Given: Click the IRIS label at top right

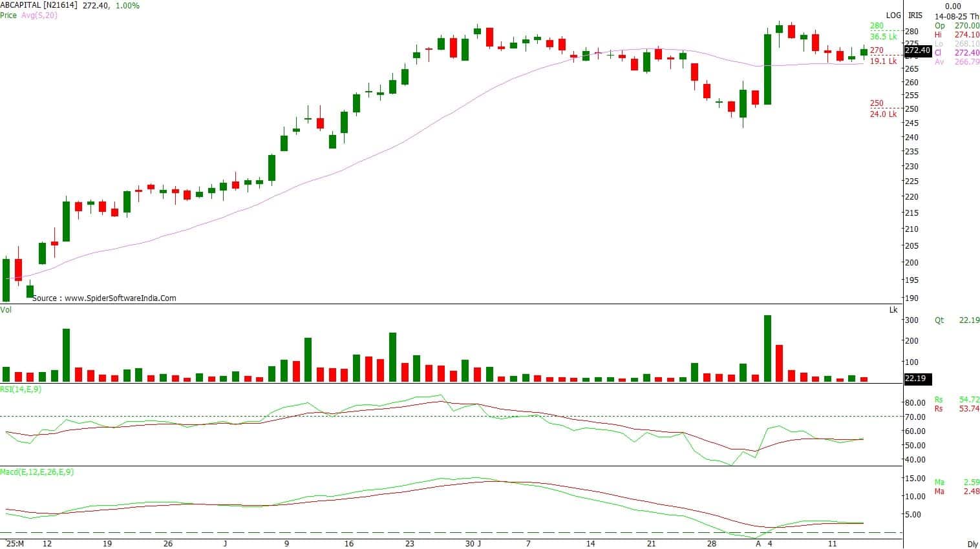Looking at the screenshot, I should pyautogui.click(x=915, y=16).
